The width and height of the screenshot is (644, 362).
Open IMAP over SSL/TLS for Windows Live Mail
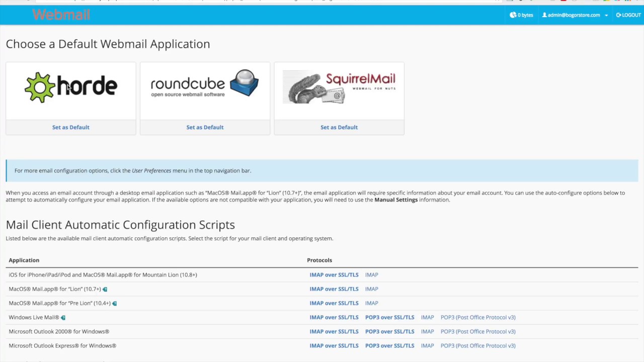coord(334,317)
